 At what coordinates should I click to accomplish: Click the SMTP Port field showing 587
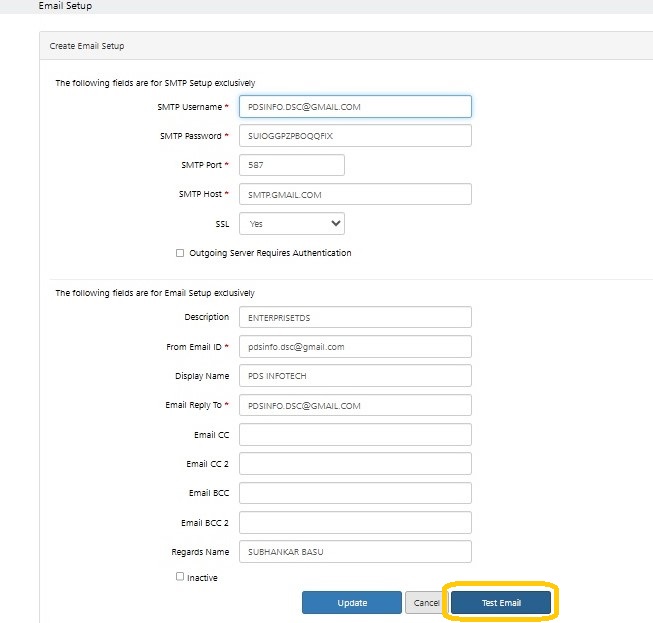pos(291,165)
